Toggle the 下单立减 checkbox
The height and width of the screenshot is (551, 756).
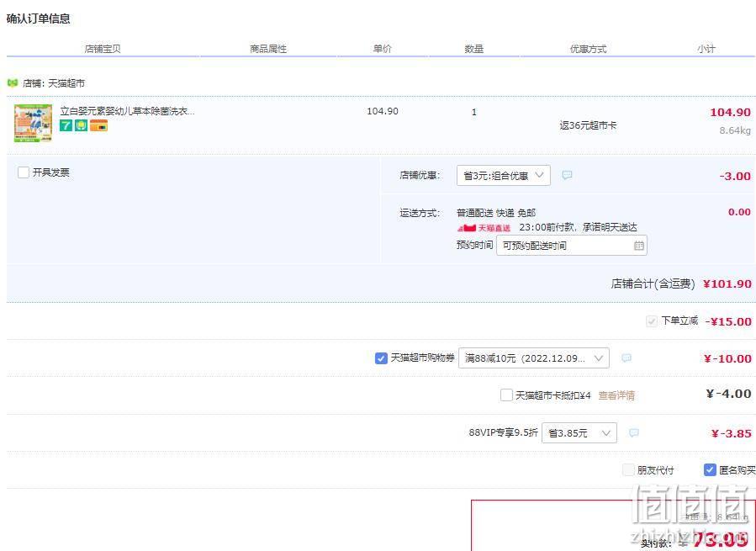tap(652, 321)
